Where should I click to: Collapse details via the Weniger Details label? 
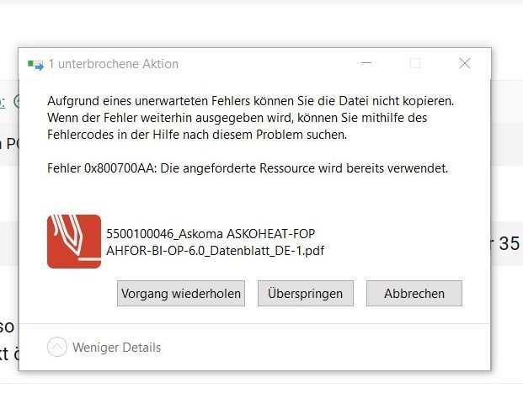(x=116, y=348)
